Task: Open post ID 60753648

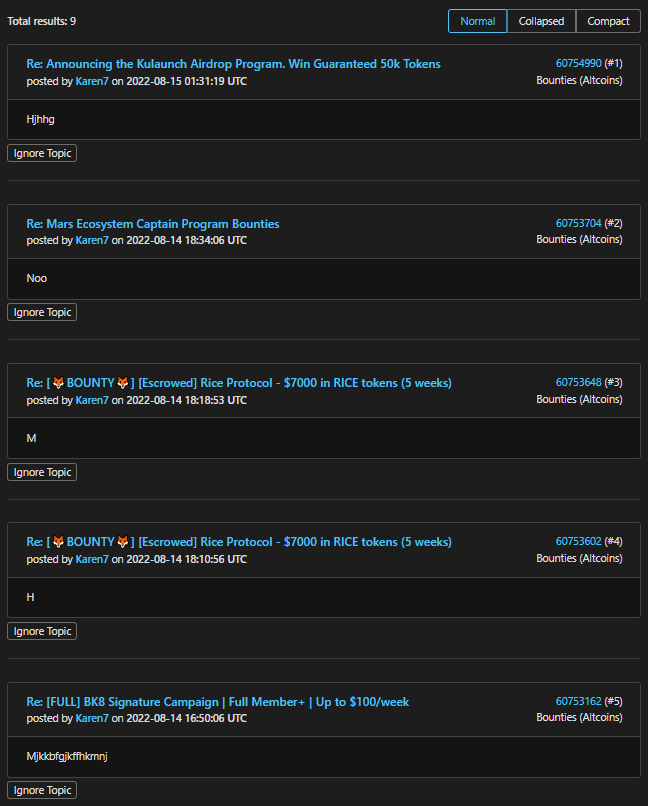Action: (x=578, y=382)
